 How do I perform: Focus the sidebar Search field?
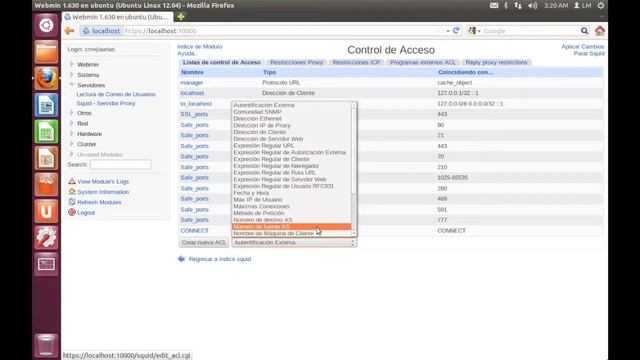(120, 164)
